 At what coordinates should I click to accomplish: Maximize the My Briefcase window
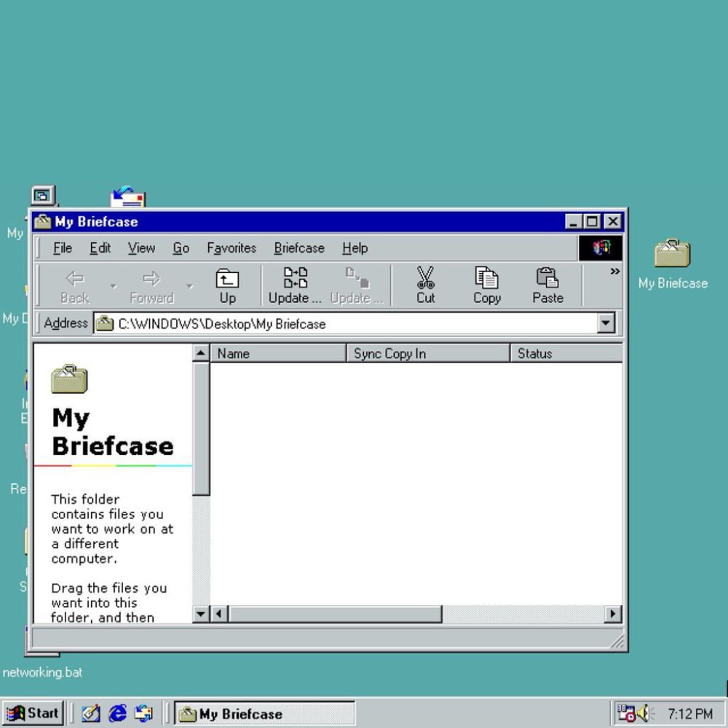(x=591, y=221)
